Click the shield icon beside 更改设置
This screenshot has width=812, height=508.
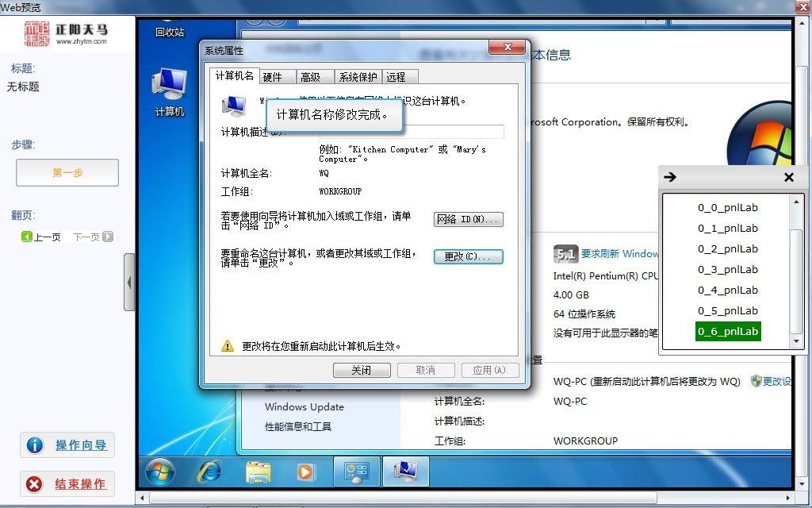[x=756, y=381]
